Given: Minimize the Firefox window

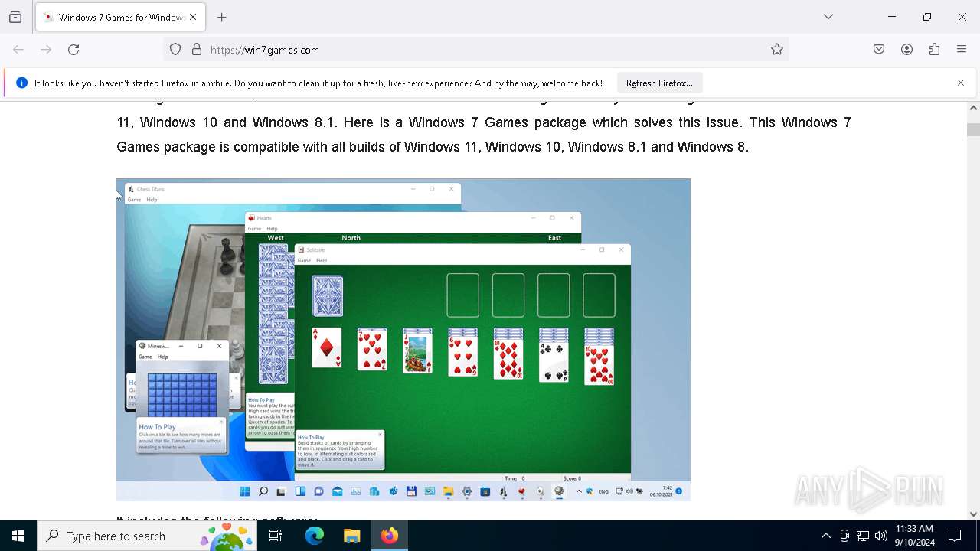Looking at the screenshot, I should coord(892,17).
